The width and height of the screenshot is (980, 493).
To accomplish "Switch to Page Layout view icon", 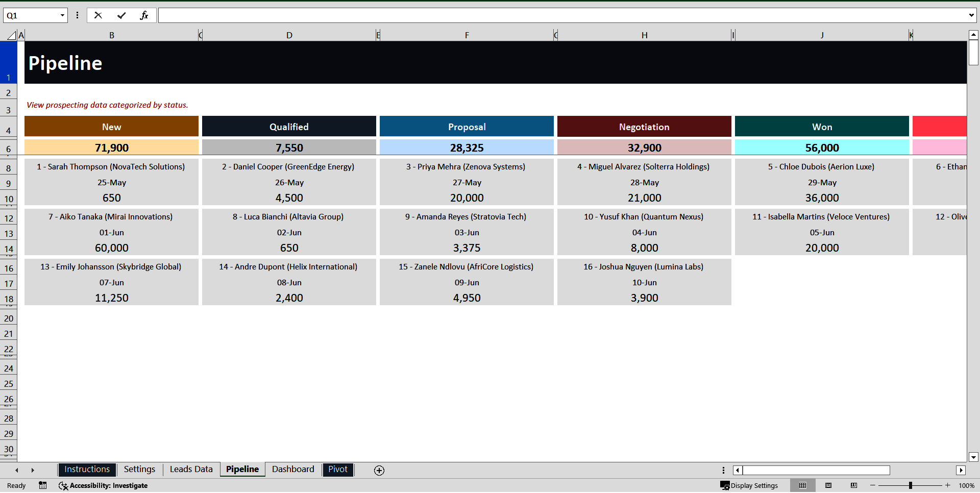I will 828,485.
